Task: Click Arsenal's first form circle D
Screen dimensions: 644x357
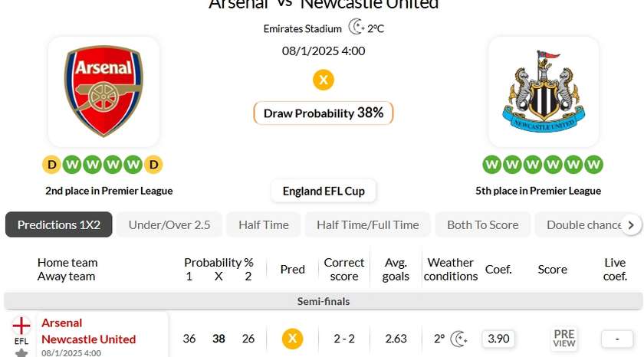Action: click(x=52, y=164)
